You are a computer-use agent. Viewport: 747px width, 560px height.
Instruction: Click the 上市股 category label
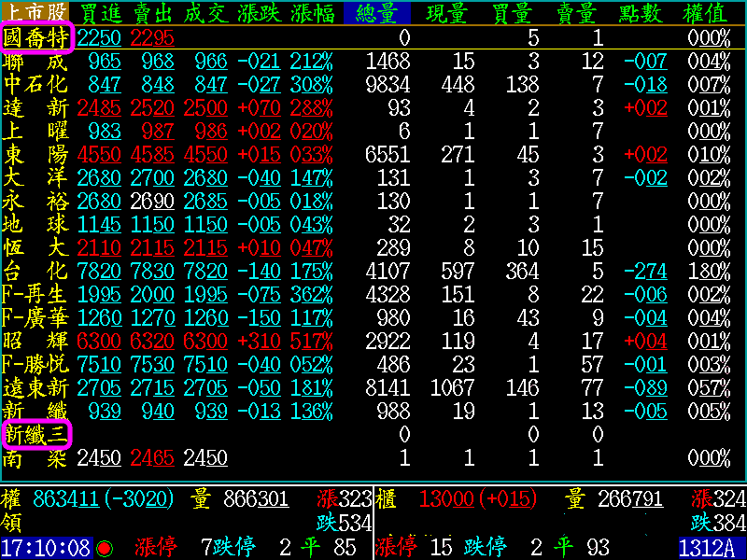[35, 13]
